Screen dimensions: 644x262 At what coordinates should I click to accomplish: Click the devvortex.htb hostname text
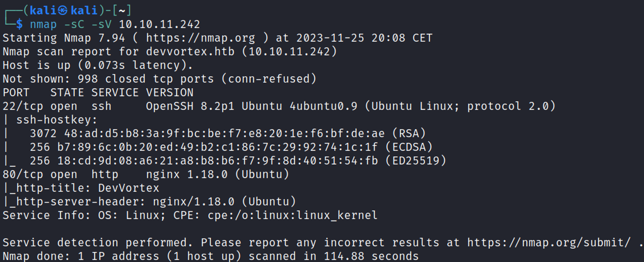point(190,52)
